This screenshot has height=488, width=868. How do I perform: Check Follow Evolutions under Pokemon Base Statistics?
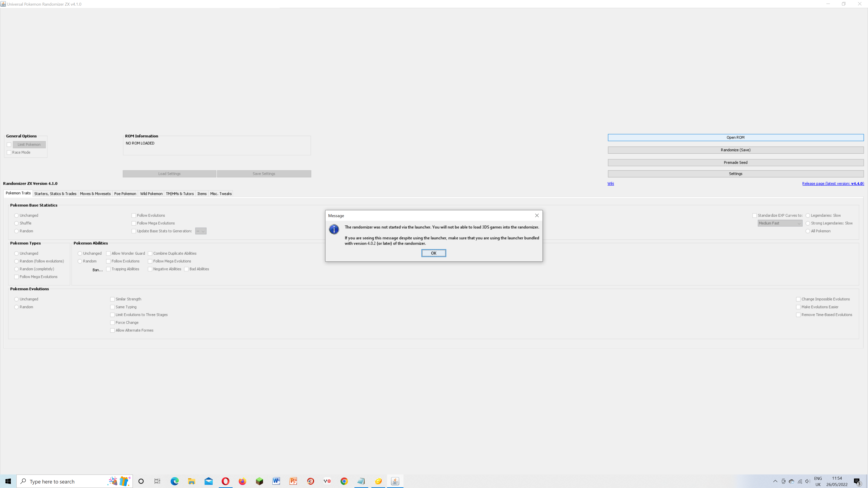pos(134,215)
